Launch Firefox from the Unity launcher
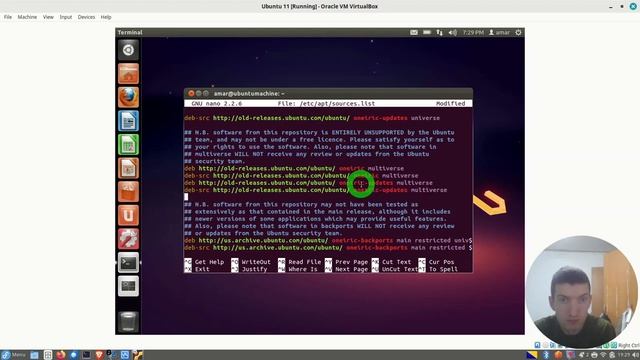640x360 pixels. pyautogui.click(x=128, y=97)
